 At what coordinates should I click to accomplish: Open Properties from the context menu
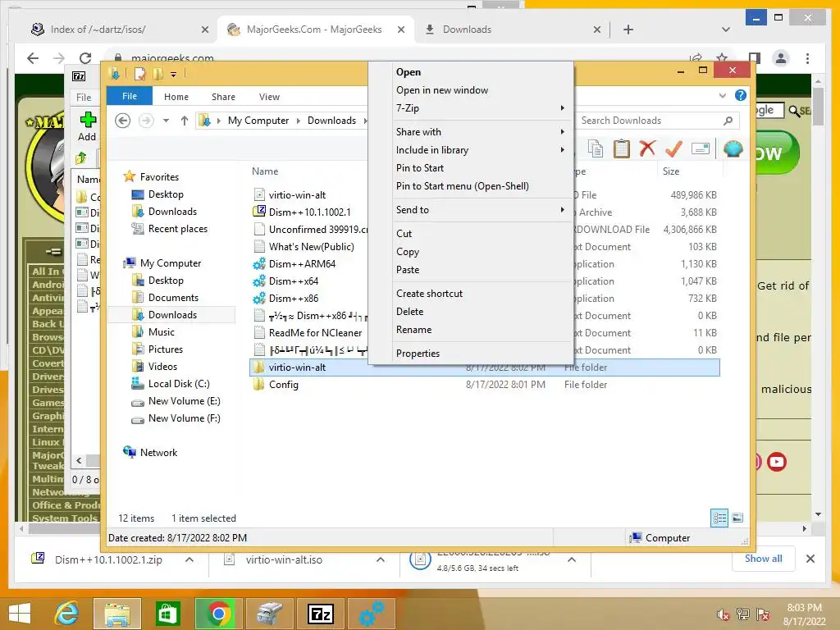[x=418, y=354]
